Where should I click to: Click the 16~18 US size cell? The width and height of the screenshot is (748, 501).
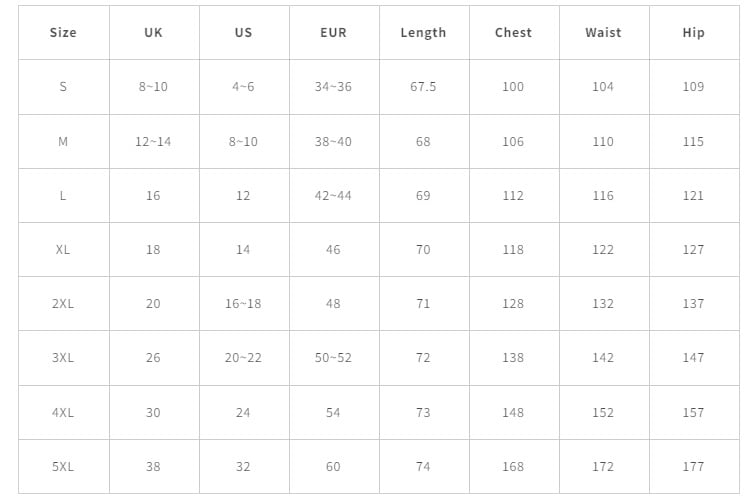(x=243, y=304)
